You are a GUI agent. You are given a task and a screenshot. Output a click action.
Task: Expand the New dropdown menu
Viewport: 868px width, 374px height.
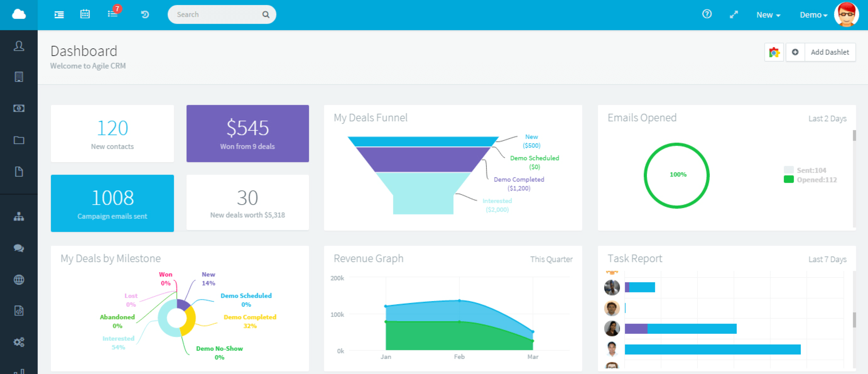pyautogui.click(x=768, y=15)
